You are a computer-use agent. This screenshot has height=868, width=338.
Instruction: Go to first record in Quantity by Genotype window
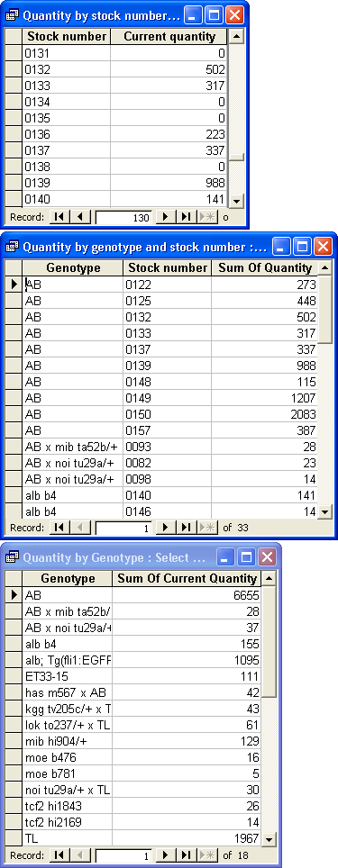[x=59, y=855]
